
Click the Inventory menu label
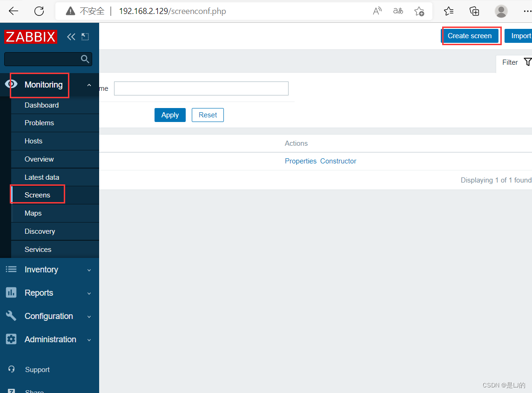point(41,270)
